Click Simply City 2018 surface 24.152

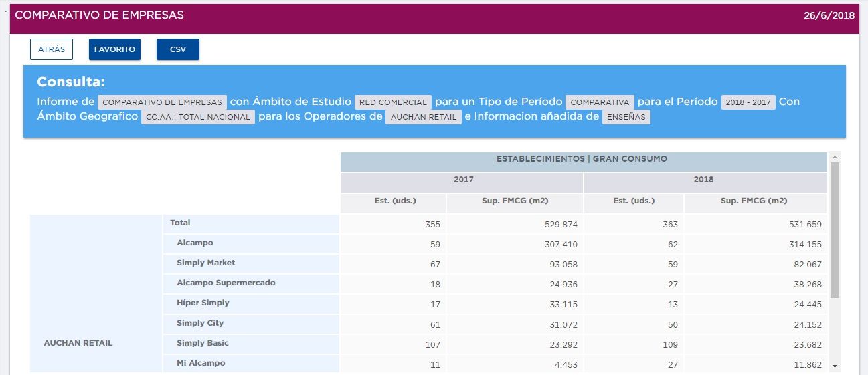point(808,325)
